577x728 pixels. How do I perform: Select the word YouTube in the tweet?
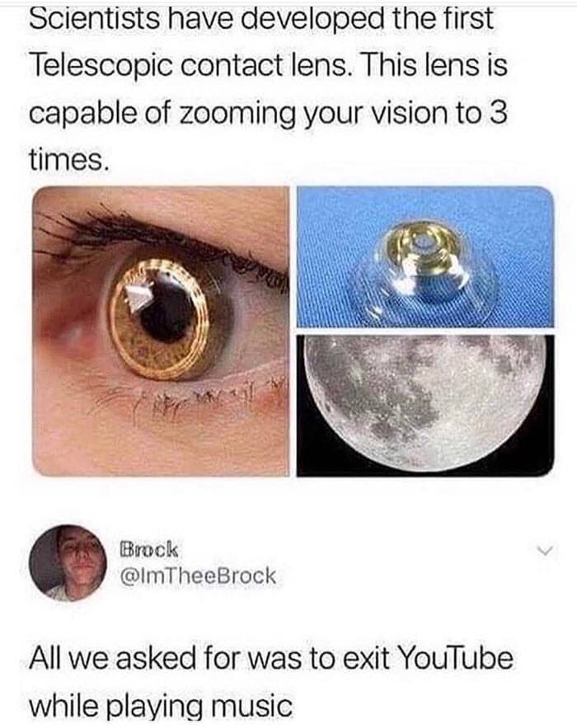[455, 659]
